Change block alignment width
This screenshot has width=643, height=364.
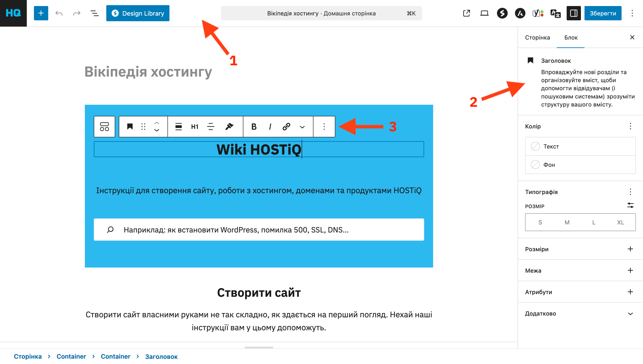point(179,127)
